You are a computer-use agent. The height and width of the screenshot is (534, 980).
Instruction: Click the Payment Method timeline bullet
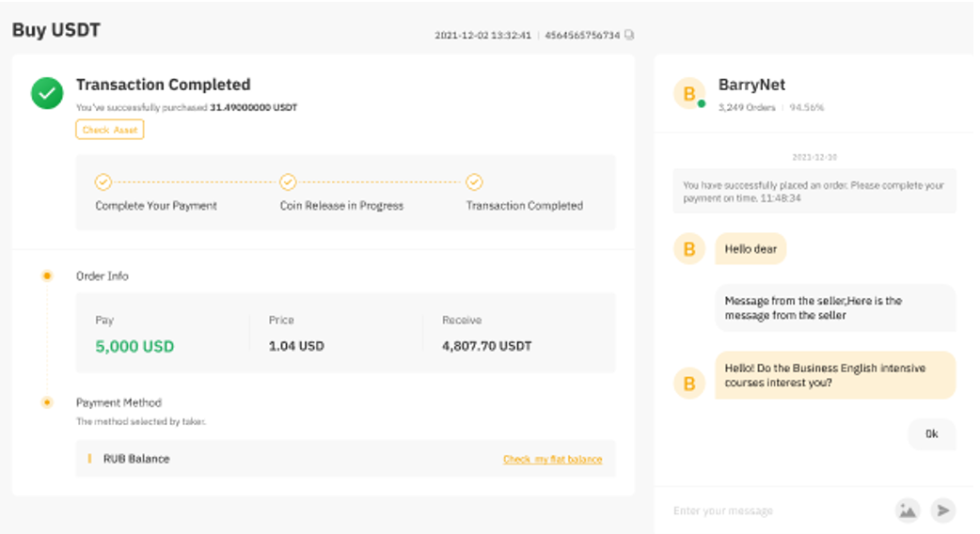tap(47, 402)
